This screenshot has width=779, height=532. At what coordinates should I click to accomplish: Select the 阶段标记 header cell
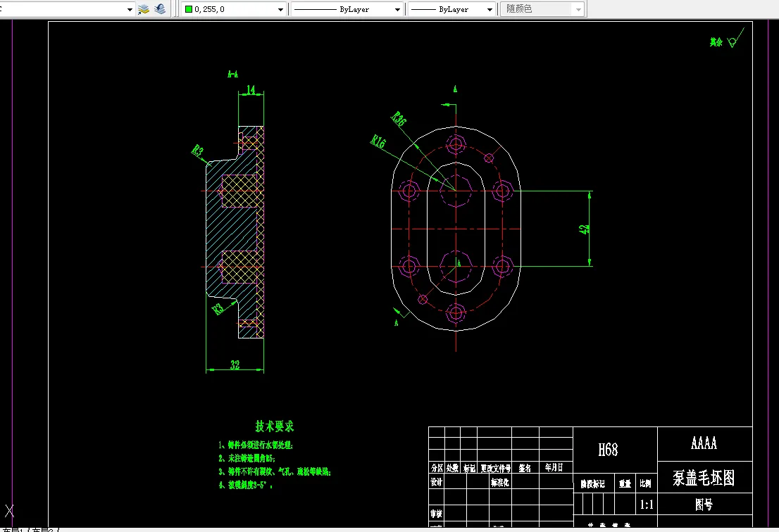coord(592,484)
